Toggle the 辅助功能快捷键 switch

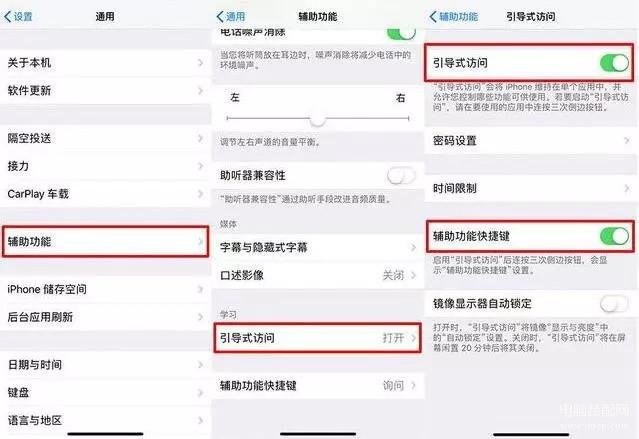(x=614, y=236)
